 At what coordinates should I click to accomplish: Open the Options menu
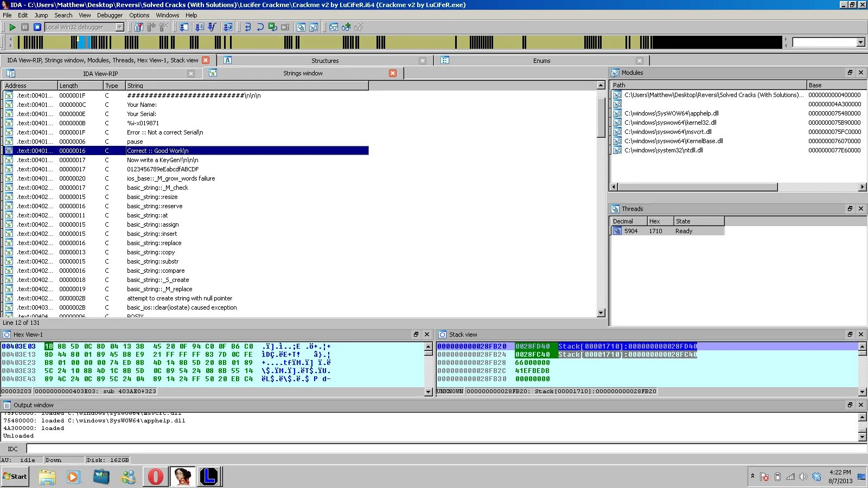(139, 15)
